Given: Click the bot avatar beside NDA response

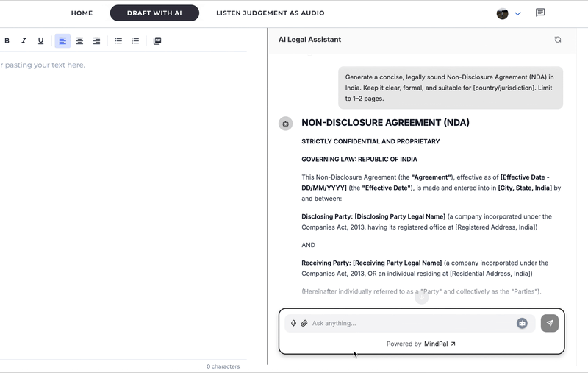Looking at the screenshot, I should point(285,124).
